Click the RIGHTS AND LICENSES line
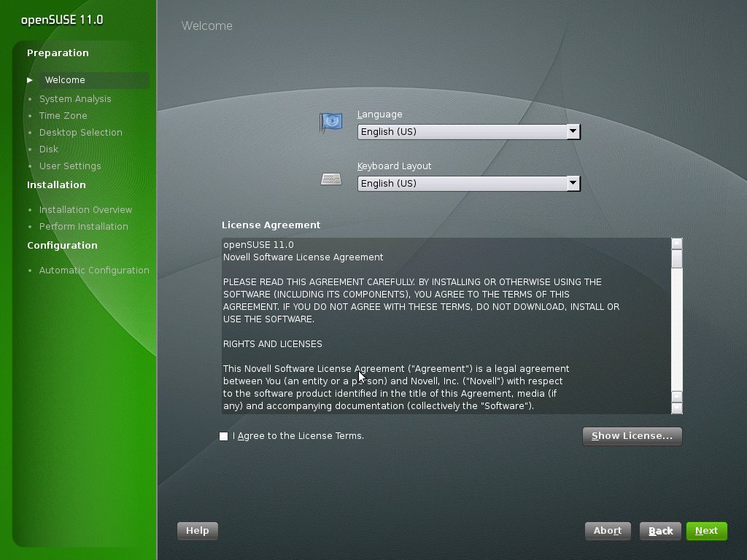The width and height of the screenshot is (747, 560). click(x=273, y=344)
